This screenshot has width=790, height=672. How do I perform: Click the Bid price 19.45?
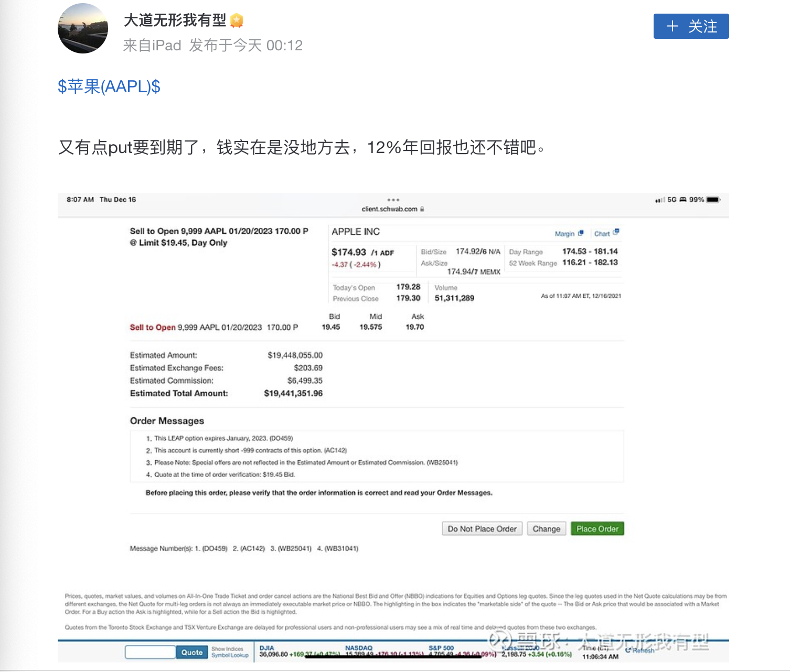(331, 327)
